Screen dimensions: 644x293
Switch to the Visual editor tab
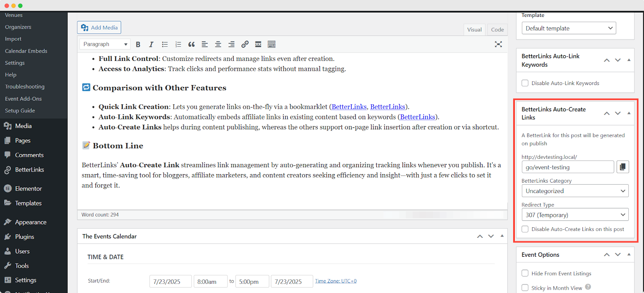475,29
